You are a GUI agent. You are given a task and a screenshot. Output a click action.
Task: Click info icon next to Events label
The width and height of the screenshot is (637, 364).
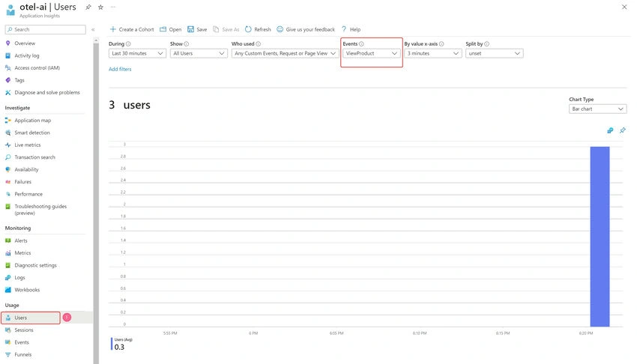coord(361,44)
